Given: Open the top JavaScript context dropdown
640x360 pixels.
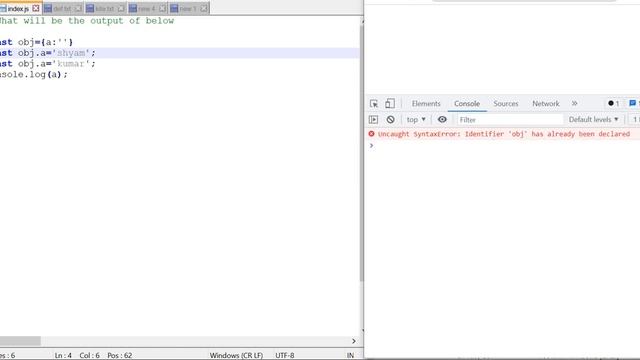Looking at the screenshot, I should point(416,120).
